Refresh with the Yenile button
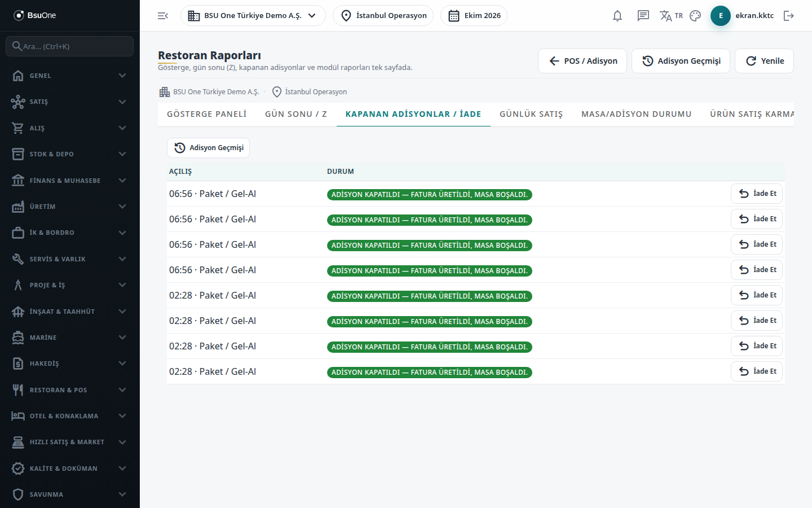 (x=764, y=61)
